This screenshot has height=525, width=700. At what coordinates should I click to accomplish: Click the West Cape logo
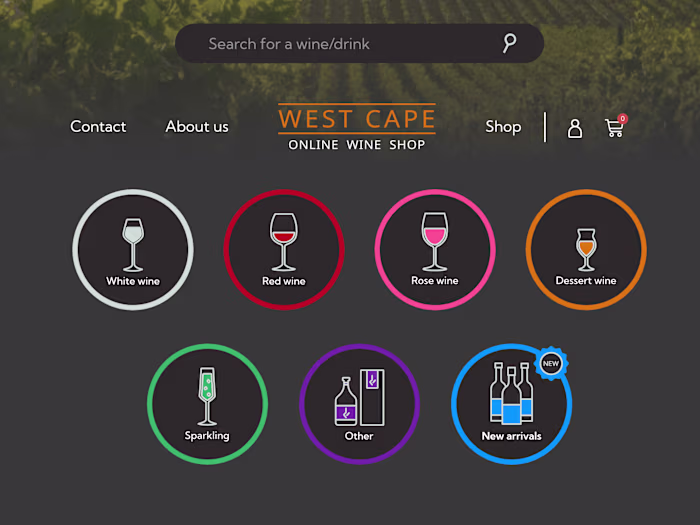point(357,127)
